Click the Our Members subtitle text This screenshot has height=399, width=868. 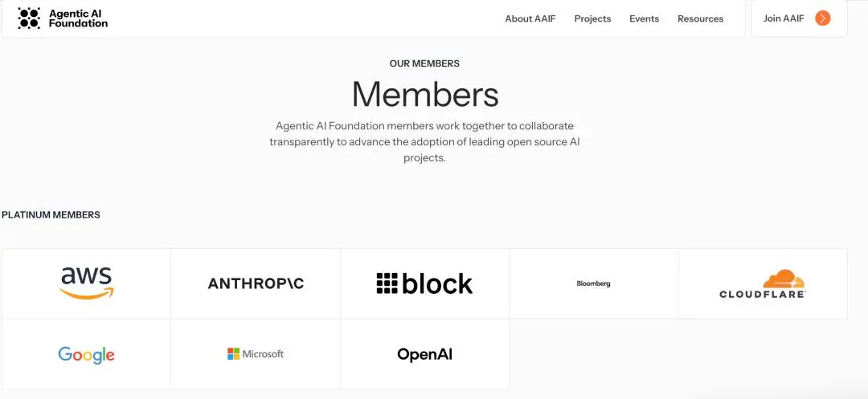(424, 63)
